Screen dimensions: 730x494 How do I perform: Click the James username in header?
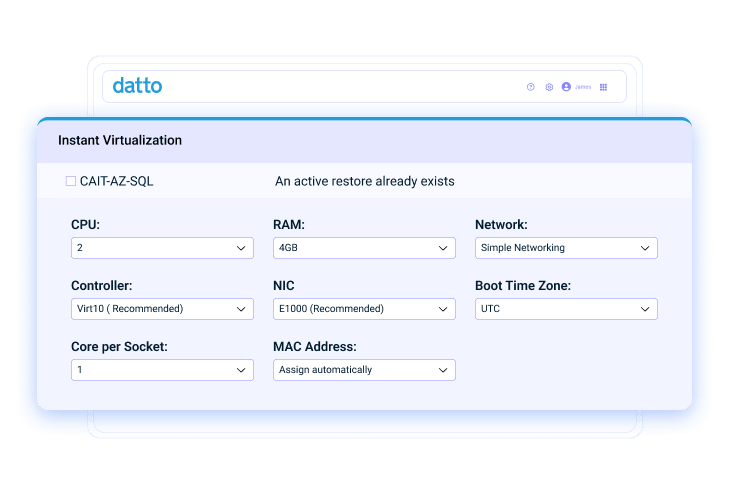coord(582,87)
